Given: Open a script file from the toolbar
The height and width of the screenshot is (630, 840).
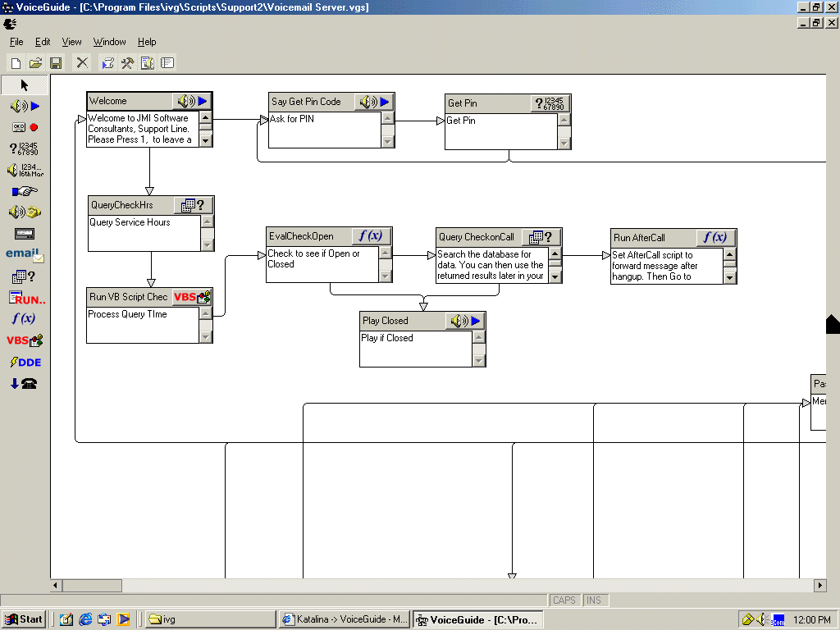Looking at the screenshot, I should tap(35, 63).
